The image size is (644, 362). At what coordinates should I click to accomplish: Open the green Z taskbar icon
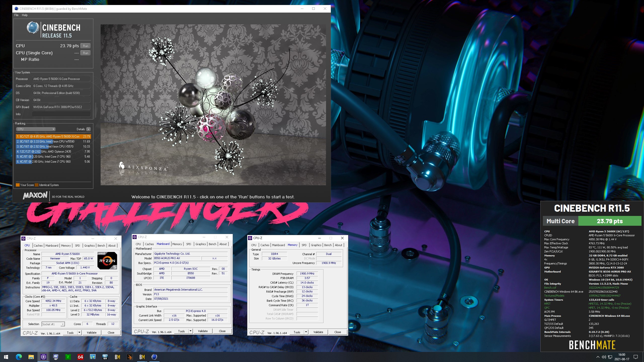68,357
